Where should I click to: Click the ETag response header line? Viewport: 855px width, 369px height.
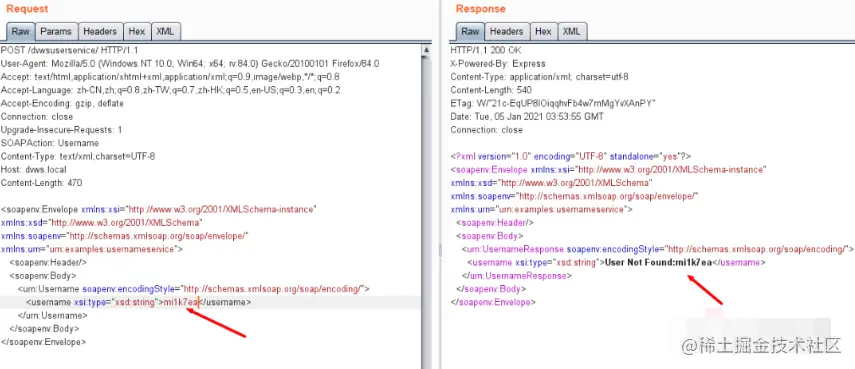tap(553, 103)
